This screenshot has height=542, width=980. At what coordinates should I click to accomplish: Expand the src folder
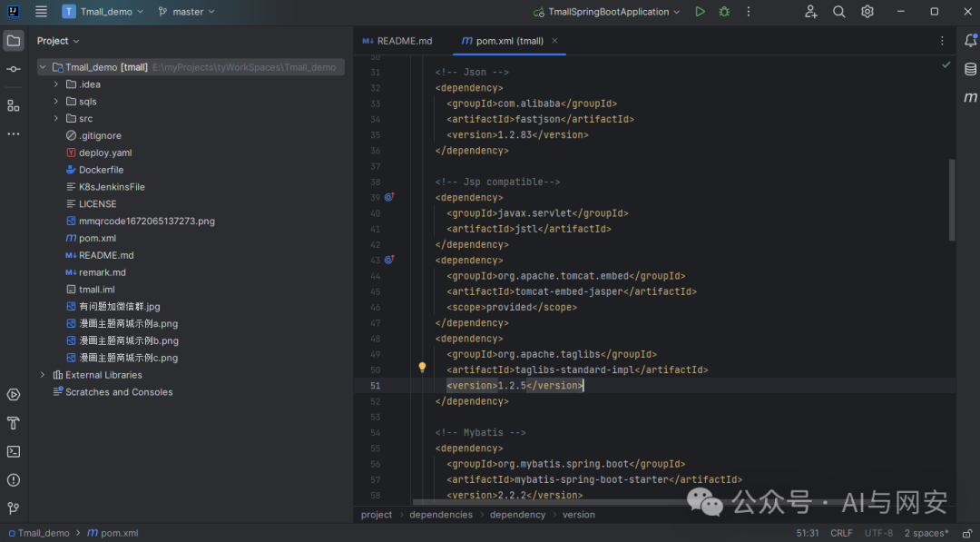[x=55, y=118]
